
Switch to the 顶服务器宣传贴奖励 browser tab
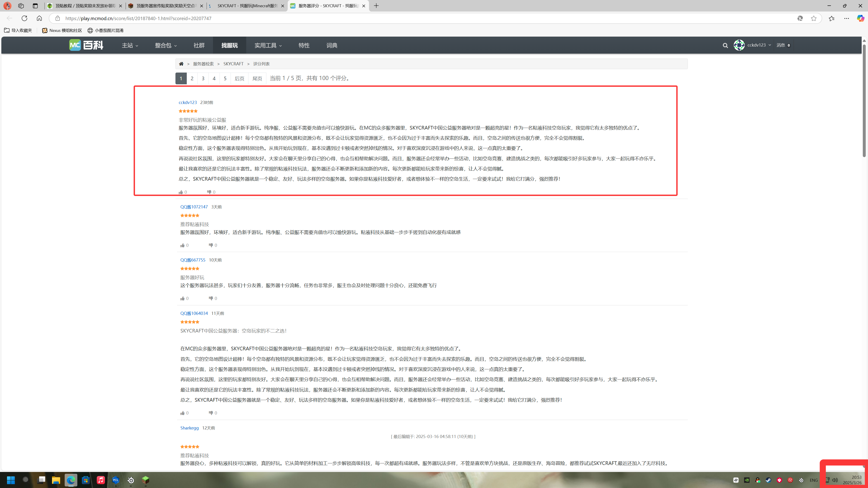pos(166,6)
